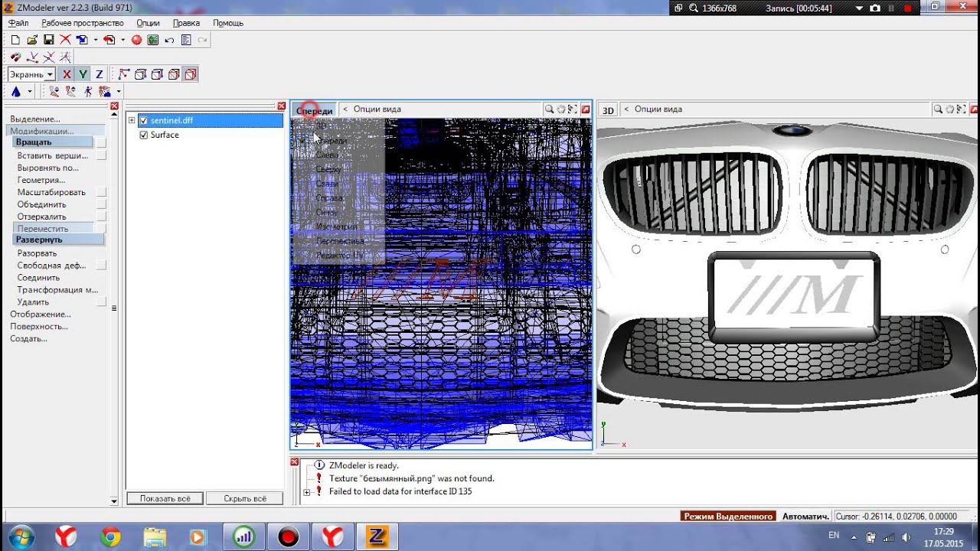Expand the Отображение... commands group
Image resolution: width=980 pixels, height=551 pixels.
pyautogui.click(x=41, y=314)
